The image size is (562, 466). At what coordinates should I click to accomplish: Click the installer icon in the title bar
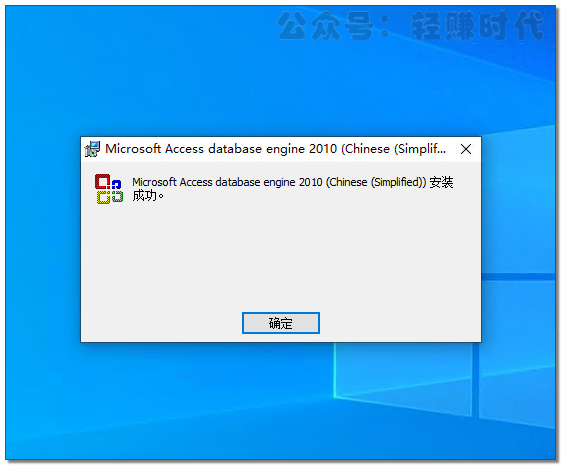[92, 149]
